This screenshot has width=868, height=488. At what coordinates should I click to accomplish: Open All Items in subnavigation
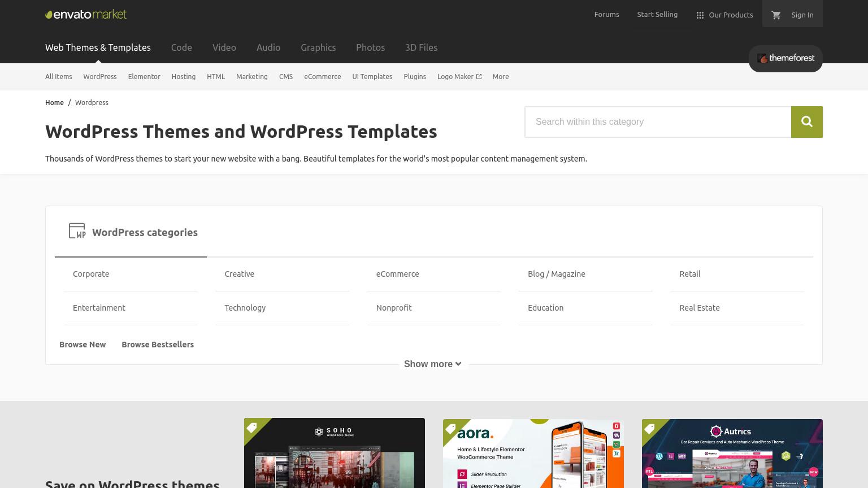pyautogui.click(x=59, y=77)
